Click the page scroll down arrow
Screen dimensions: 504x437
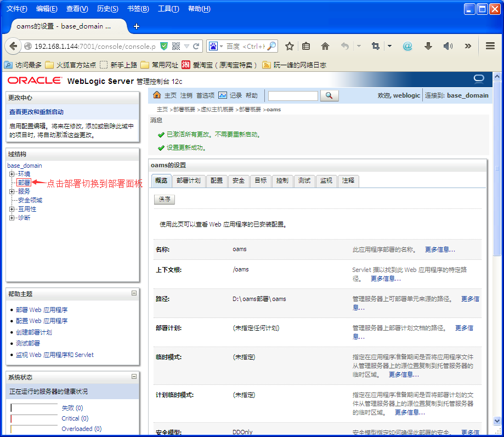(x=497, y=421)
